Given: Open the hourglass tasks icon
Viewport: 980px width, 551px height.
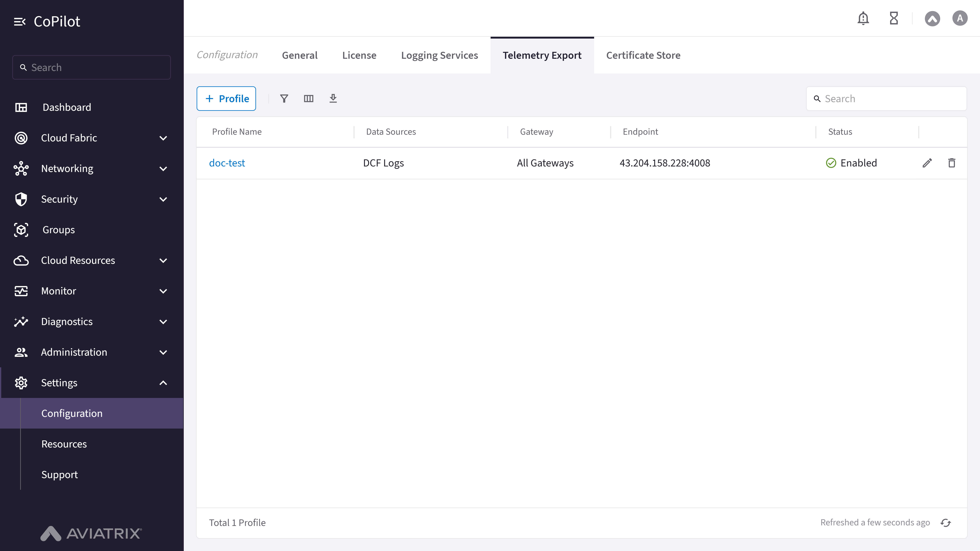Looking at the screenshot, I should [894, 18].
